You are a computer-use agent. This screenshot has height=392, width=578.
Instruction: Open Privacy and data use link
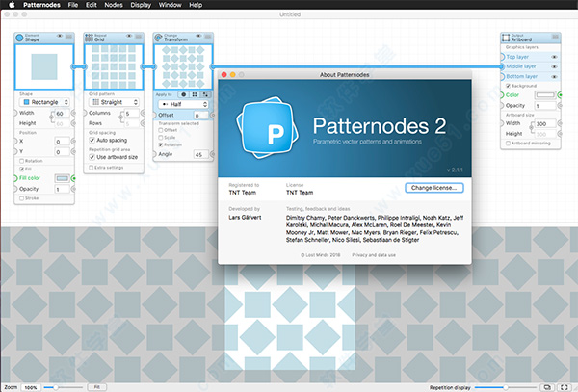click(x=374, y=255)
